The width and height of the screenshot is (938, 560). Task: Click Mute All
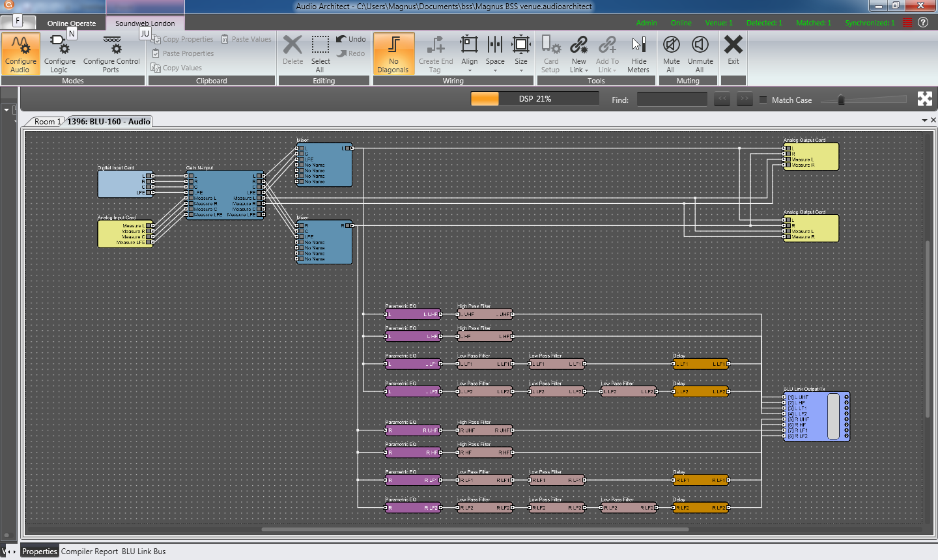click(671, 54)
